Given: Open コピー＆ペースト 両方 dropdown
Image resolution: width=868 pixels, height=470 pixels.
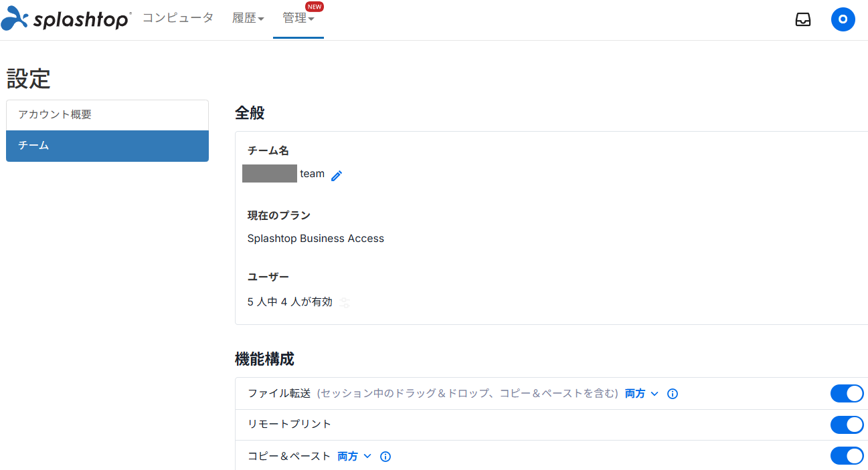Looking at the screenshot, I should point(354,456).
